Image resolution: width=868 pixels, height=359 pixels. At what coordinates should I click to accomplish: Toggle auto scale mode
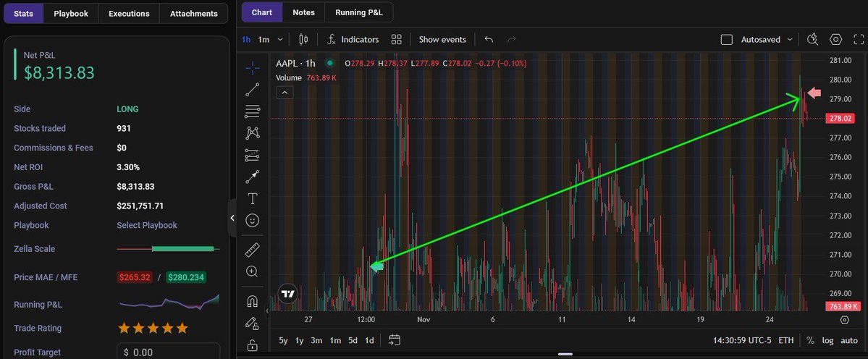point(849,341)
